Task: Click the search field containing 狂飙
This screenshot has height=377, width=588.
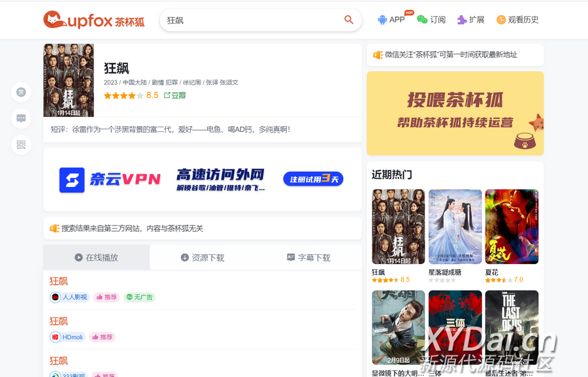Action: point(252,20)
